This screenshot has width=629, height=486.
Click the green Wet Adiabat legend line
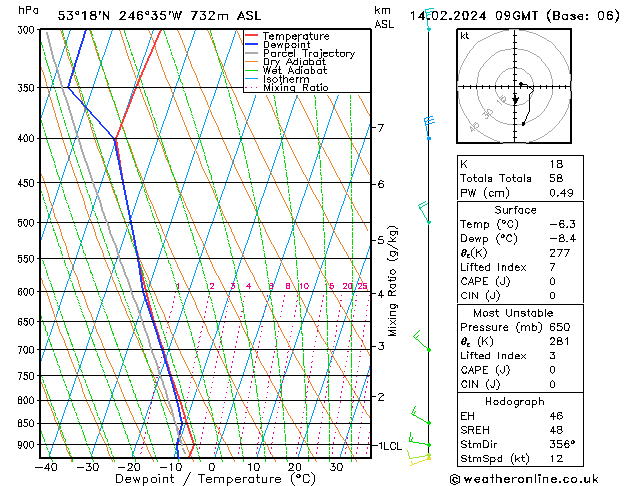(x=251, y=70)
